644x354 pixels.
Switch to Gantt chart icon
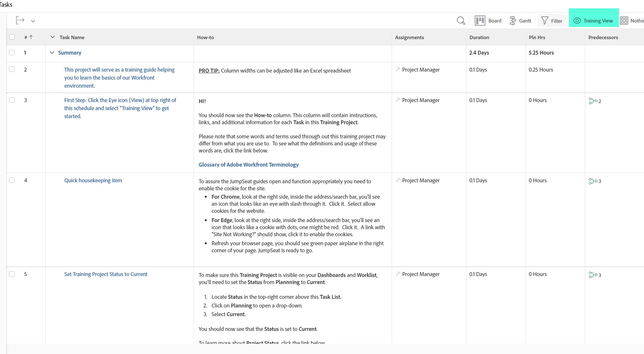coord(513,21)
